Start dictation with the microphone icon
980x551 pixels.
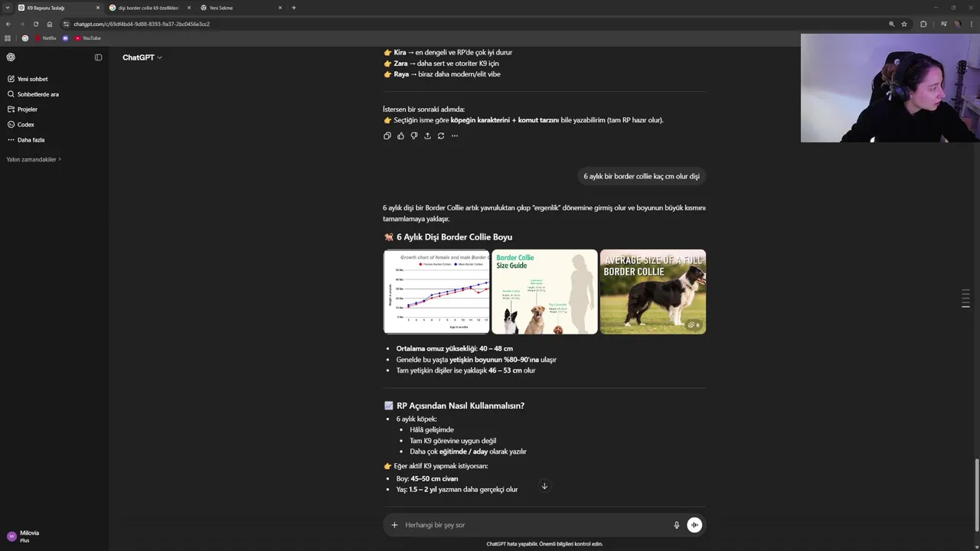pyautogui.click(x=677, y=525)
